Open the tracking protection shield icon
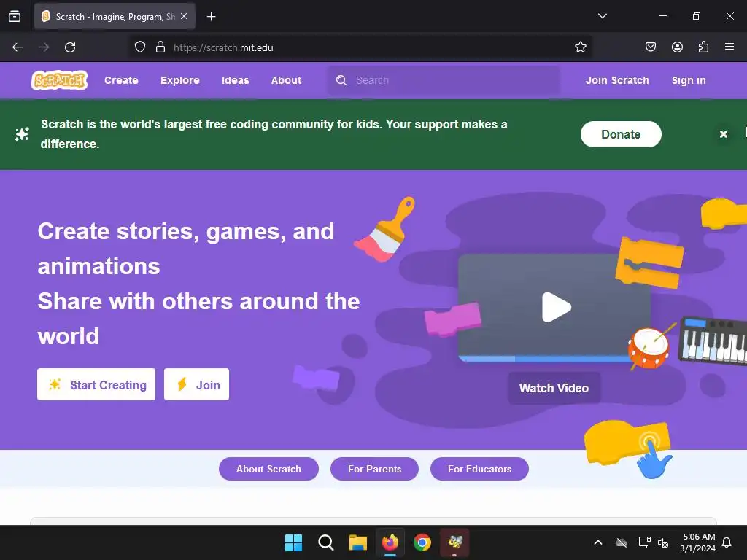The width and height of the screenshot is (747, 560). pos(139,47)
